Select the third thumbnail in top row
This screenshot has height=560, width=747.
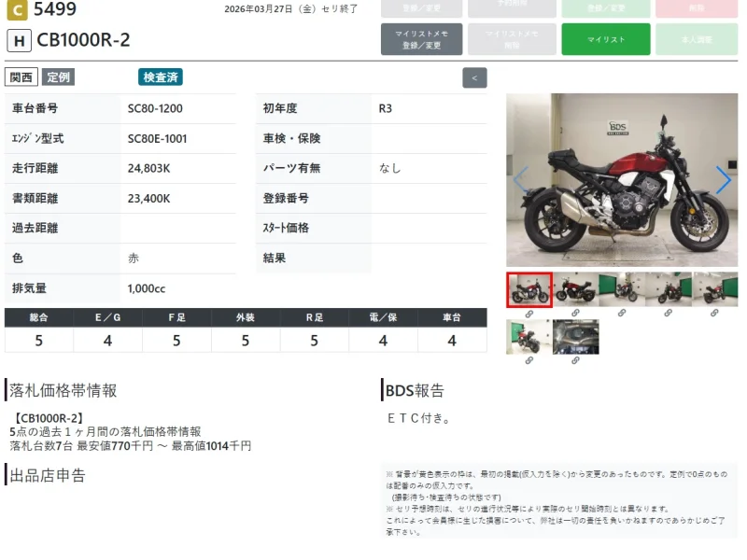622,289
